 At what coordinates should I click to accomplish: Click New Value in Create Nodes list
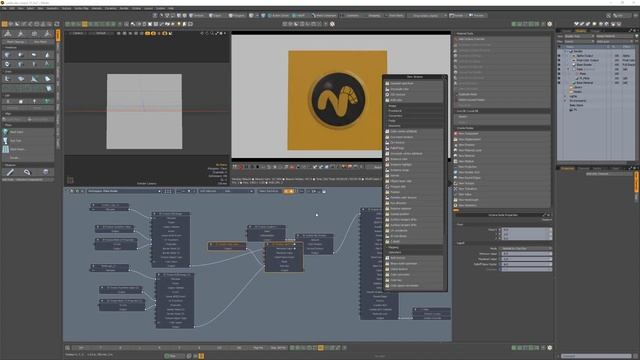point(465,194)
